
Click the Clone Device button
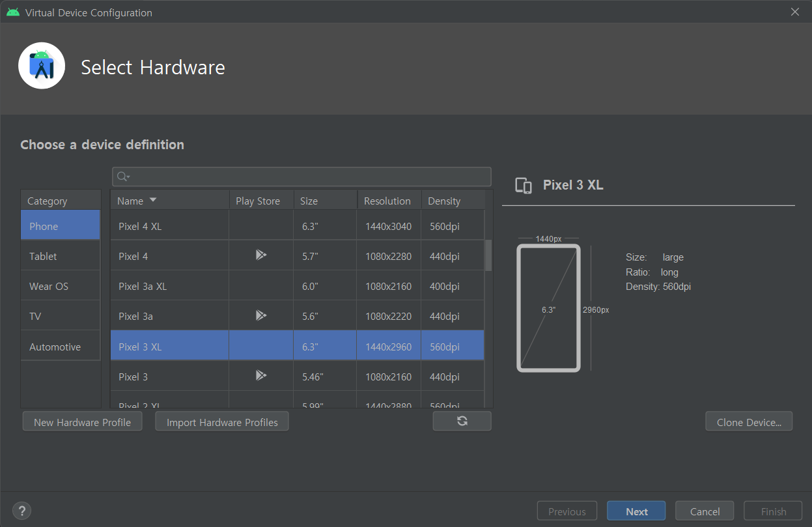pyautogui.click(x=749, y=422)
